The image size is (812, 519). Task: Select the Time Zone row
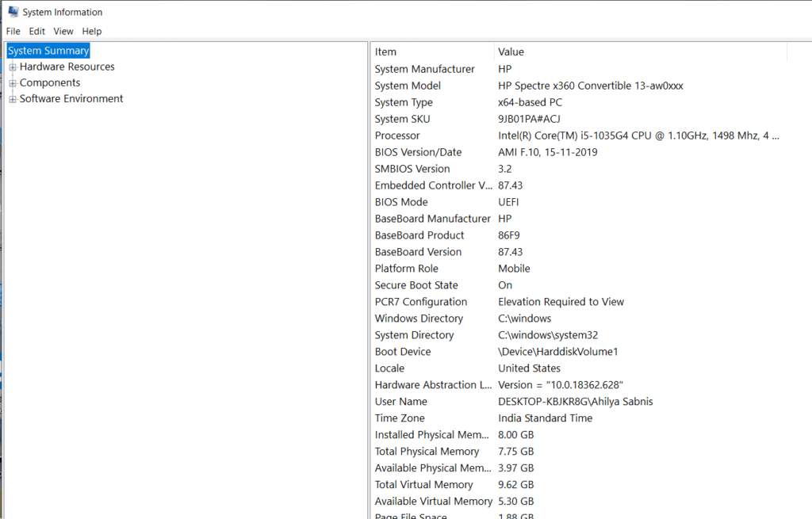[x=400, y=418]
